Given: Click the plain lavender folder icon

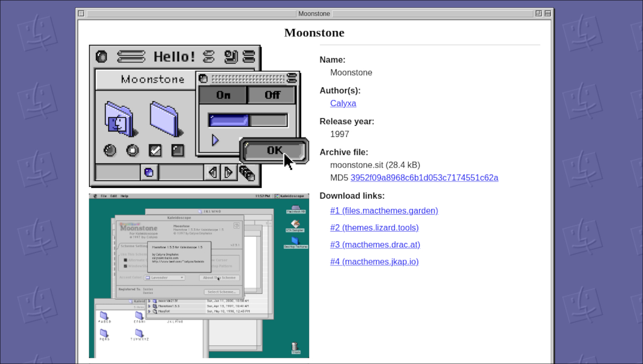Looking at the screenshot, I should coord(165,118).
